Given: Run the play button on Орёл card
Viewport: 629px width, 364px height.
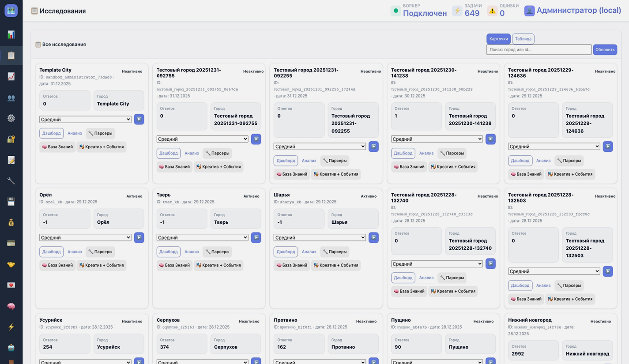Looking at the screenshot, I should point(139,237).
